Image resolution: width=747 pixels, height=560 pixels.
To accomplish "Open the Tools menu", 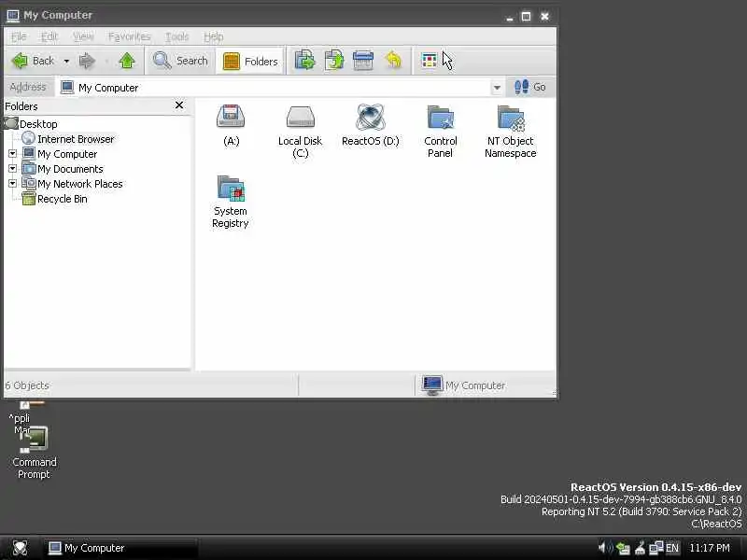I will coord(176,36).
